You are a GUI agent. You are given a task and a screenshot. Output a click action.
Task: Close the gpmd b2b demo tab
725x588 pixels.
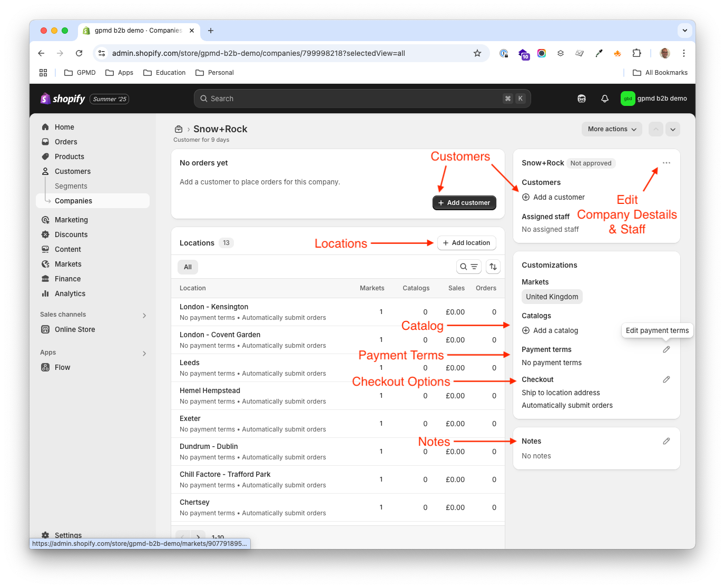[x=192, y=31]
